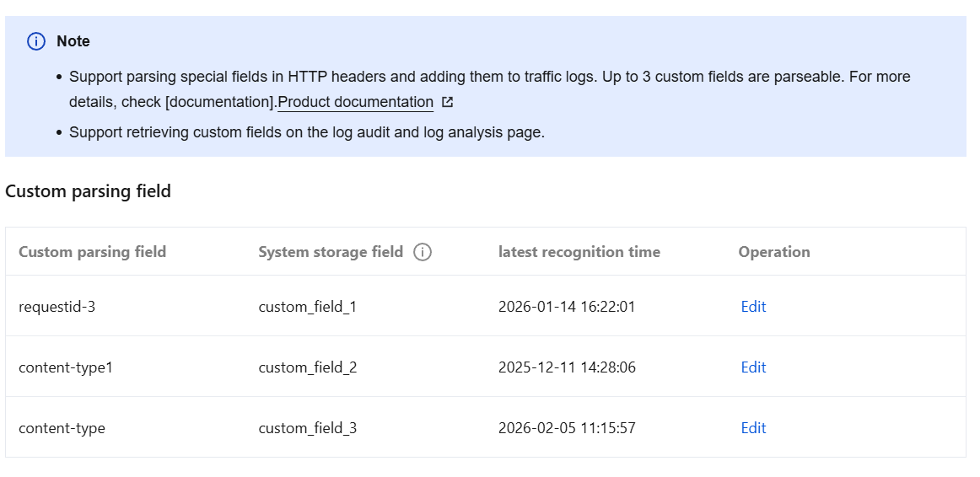This screenshot has width=980, height=477.
Task: Click the Operation column header
Action: point(773,252)
